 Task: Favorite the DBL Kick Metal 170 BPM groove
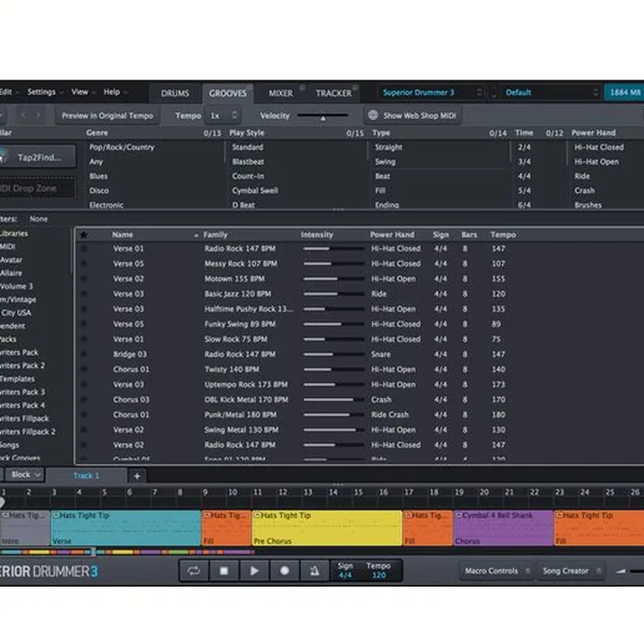pyautogui.click(x=83, y=400)
